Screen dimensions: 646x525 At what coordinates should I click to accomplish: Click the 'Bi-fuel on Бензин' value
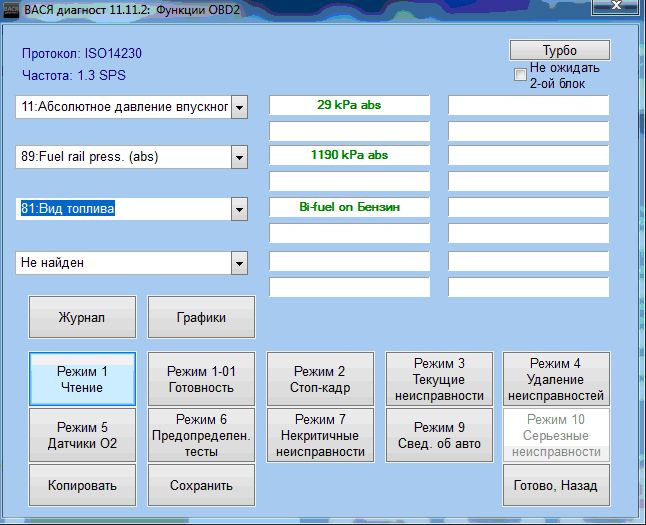[349, 207]
